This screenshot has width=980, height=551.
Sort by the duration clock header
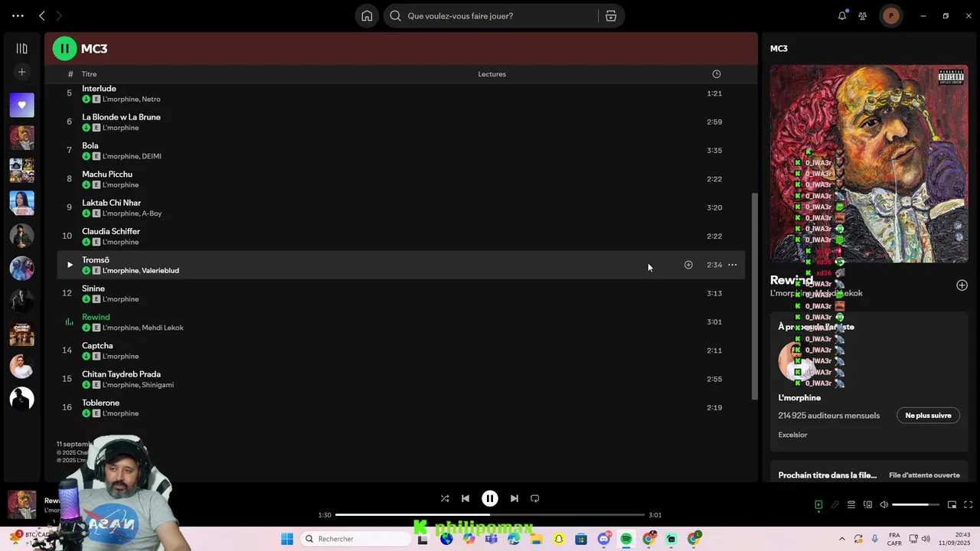coord(717,74)
